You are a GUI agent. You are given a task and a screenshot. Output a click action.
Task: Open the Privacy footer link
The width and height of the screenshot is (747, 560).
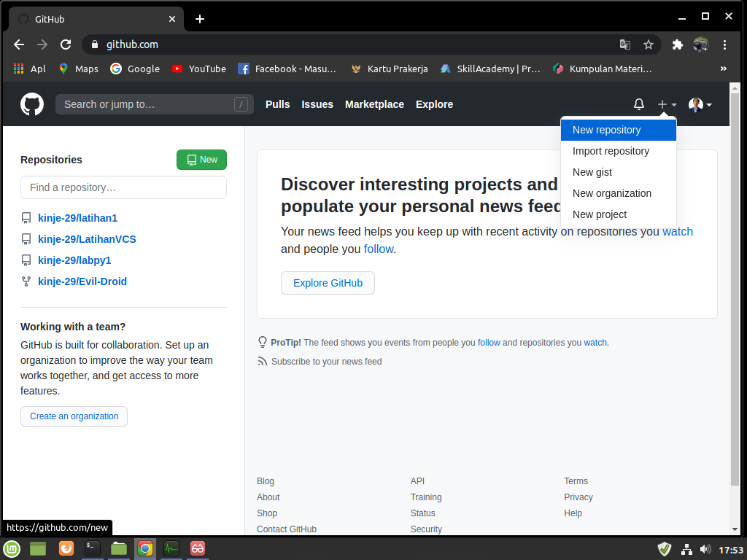(578, 497)
